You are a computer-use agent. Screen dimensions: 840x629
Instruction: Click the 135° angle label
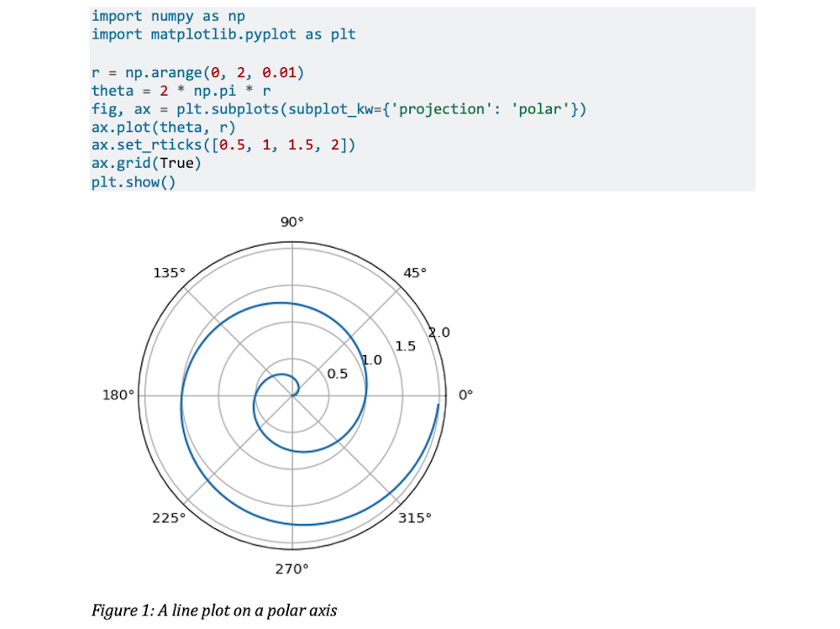169,273
